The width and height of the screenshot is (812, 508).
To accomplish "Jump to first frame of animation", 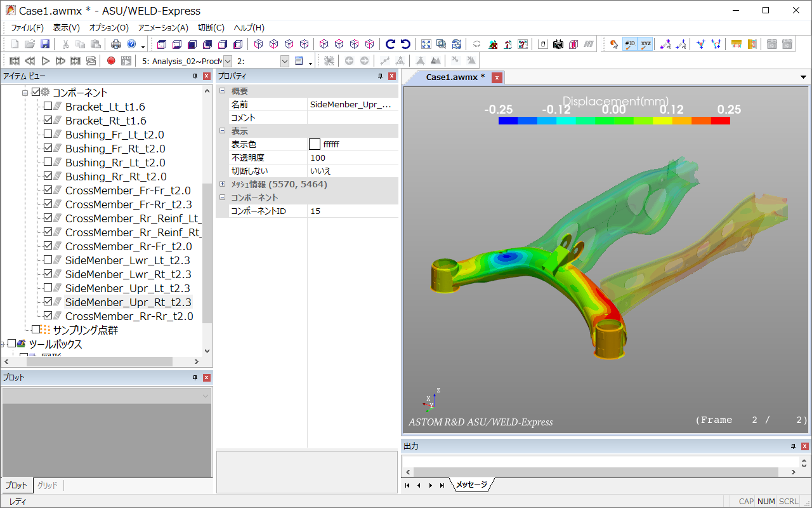I will 15,61.
